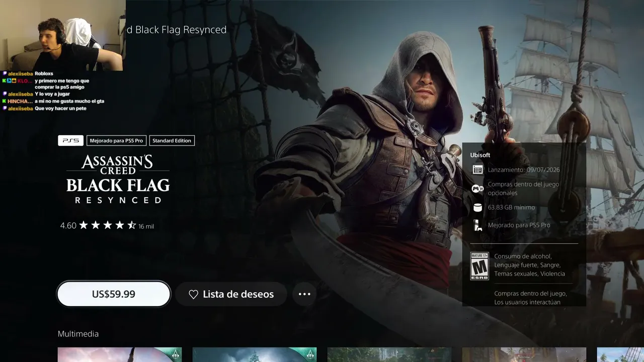This screenshot has height=362, width=644.
Task: Click the Ubisoft publisher name
Action: point(480,155)
